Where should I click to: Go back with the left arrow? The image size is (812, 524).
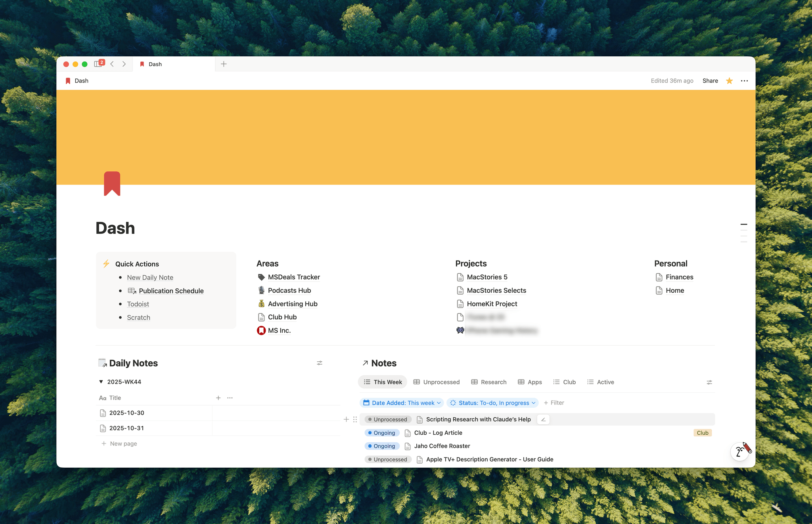click(x=112, y=64)
